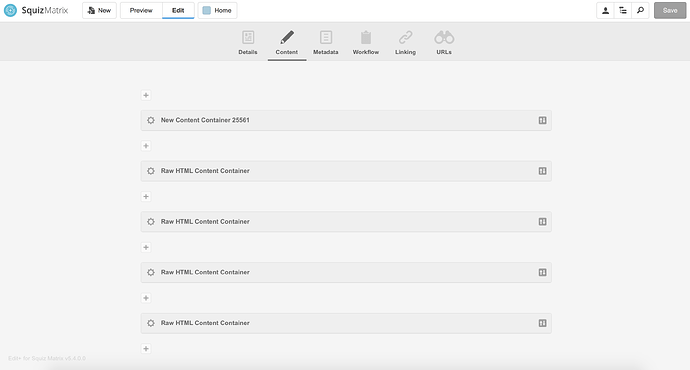Select last Raw HTML Content Container title text
Viewport: 690px width, 370px height.
[x=205, y=323]
